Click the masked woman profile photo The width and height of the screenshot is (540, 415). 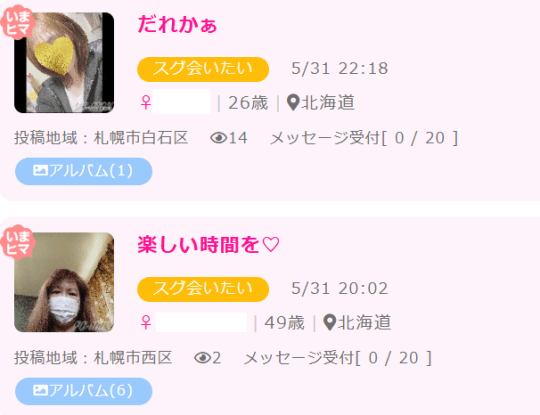(64, 282)
